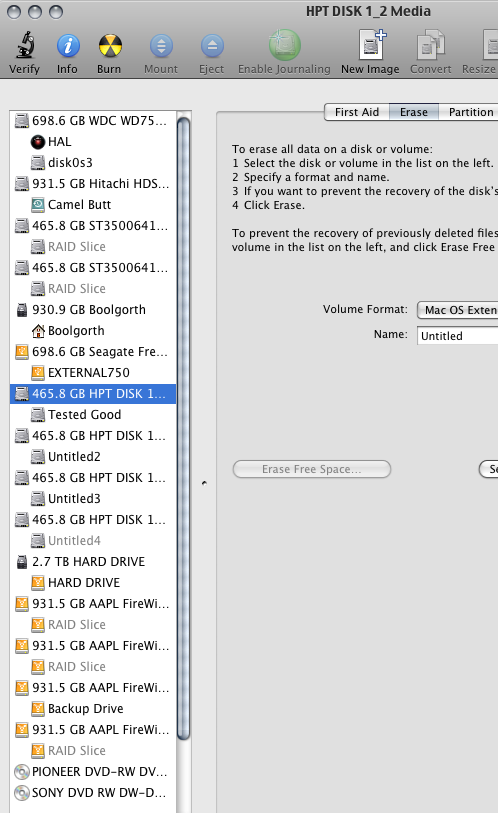Switch to the First Aid tab
This screenshot has height=813, width=498.
tap(357, 112)
